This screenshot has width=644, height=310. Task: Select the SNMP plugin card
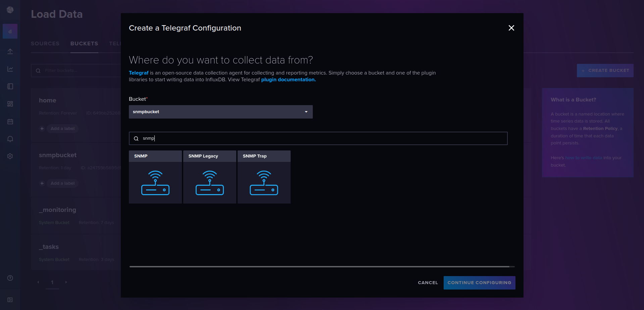pyautogui.click(x=155, y=177)
